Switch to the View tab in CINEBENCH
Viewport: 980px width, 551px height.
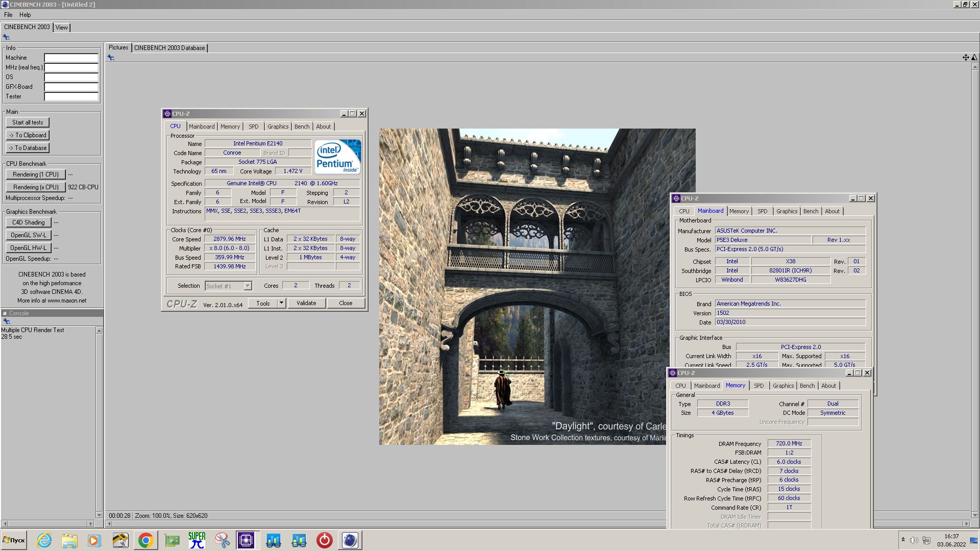coord(62,28)
